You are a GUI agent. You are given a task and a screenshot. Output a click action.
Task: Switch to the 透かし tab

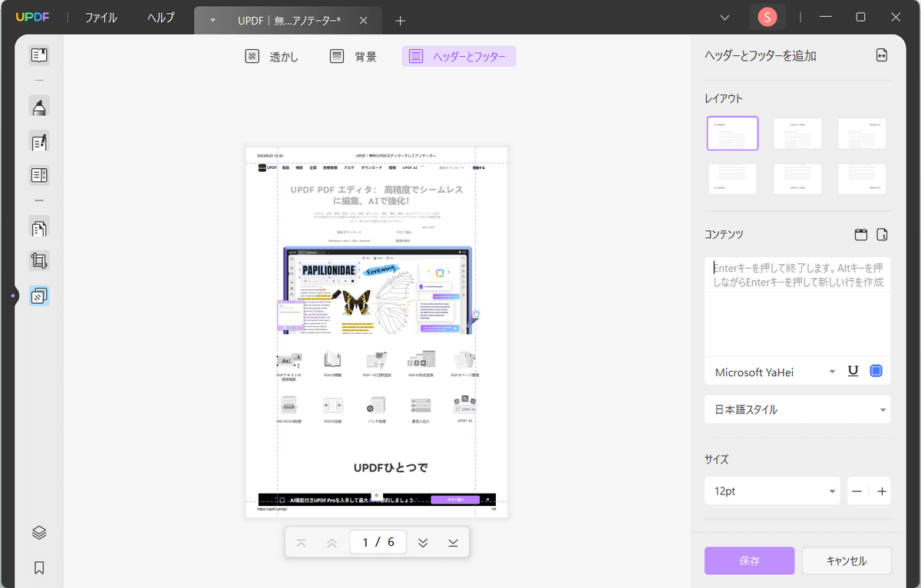272,56
